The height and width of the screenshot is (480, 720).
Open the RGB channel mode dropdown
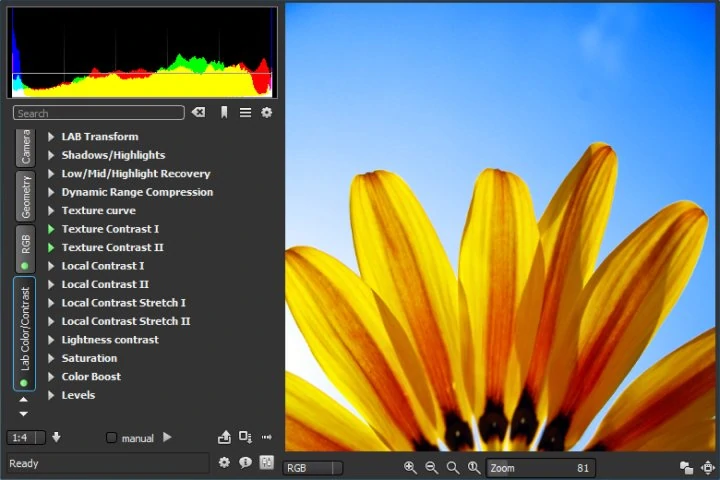point(313,468)
